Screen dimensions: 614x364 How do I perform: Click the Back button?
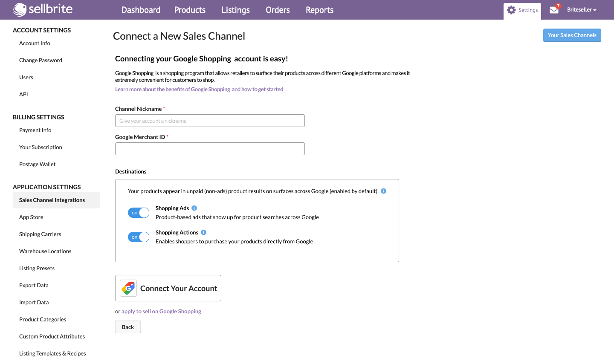tap(127, 327)
